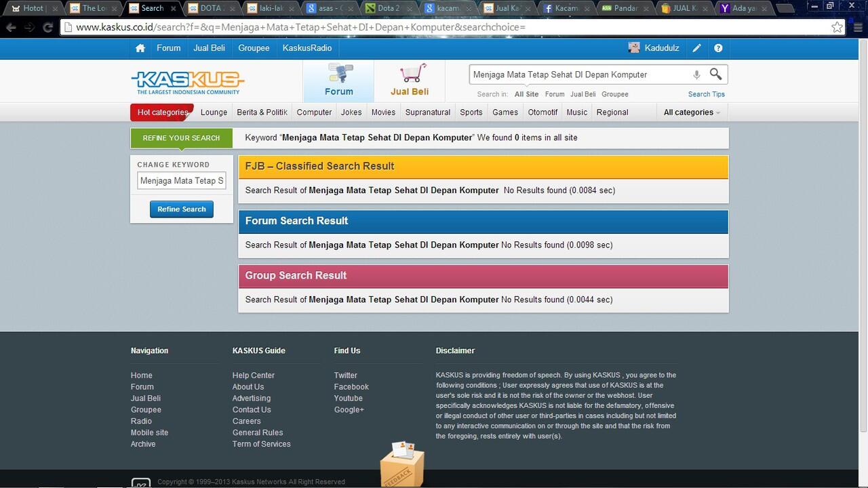The height and width of the screenshot is (488, 868).
Task: Open Forum in the top blue bar
Action: (x=168, y=48)
